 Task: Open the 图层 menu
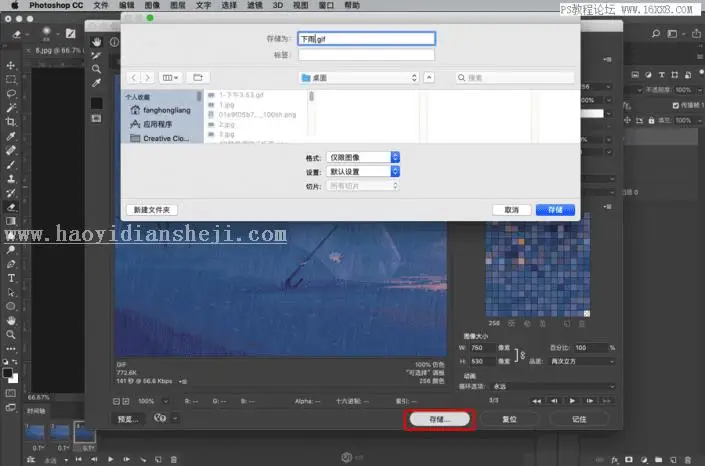click(178, 5)
